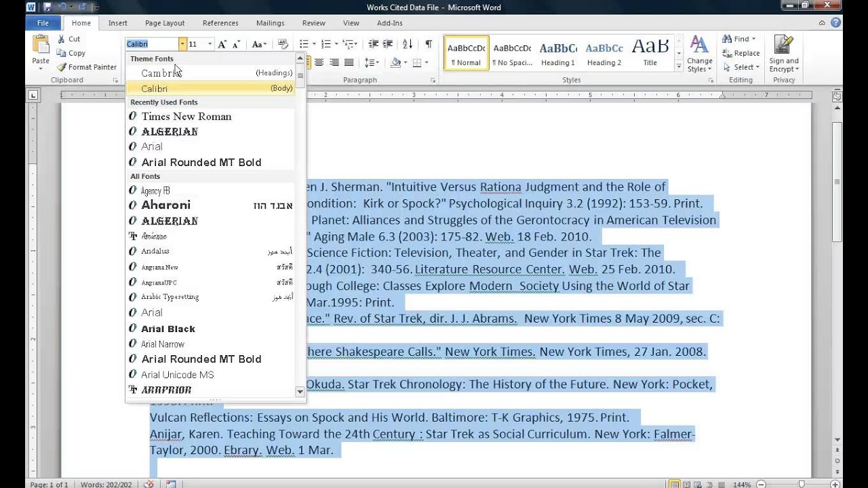
Task: Open Line Spacing options
Action: click(371, 62)
